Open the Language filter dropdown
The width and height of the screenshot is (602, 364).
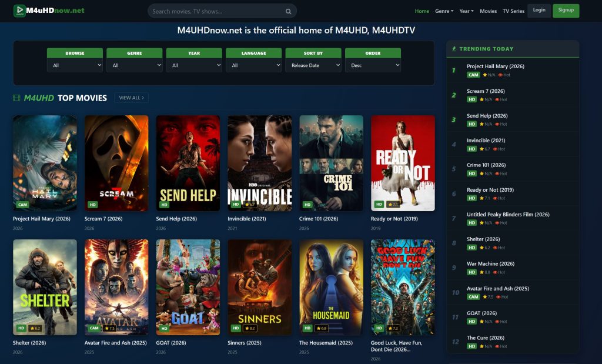click(253, 65)
